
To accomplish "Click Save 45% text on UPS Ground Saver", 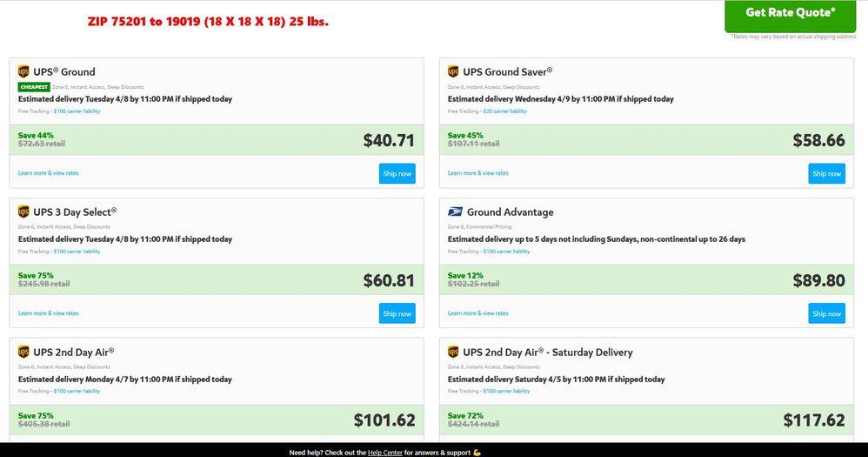I will click(x=465, y=135).
